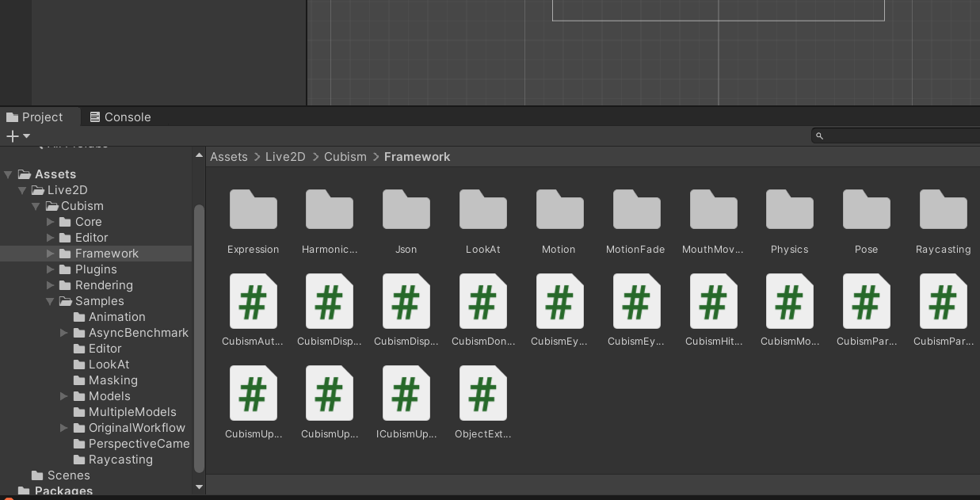Screen dimensions: 980x500
Task: Open the Raycasting folder in the grid
Action: (x=943, y=211)
